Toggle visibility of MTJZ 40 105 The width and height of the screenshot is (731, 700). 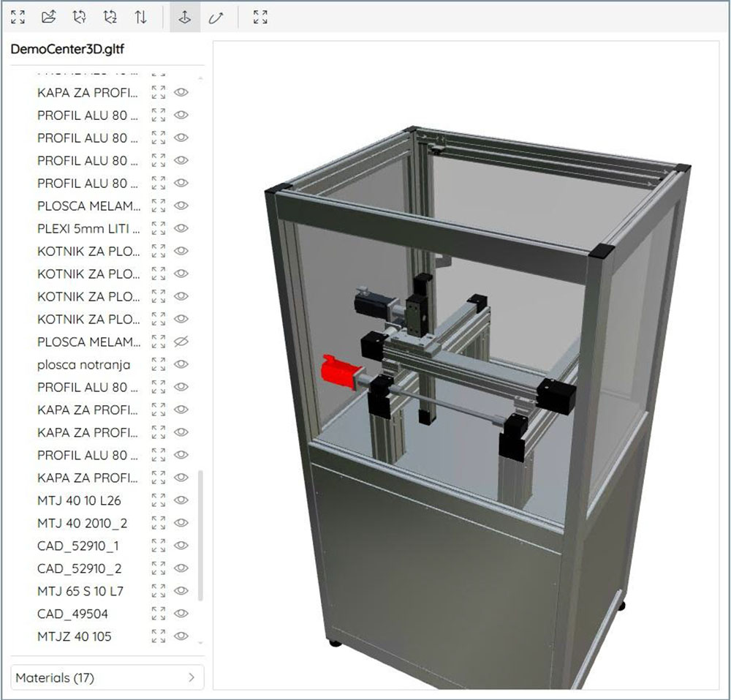(x=181, y=636)
